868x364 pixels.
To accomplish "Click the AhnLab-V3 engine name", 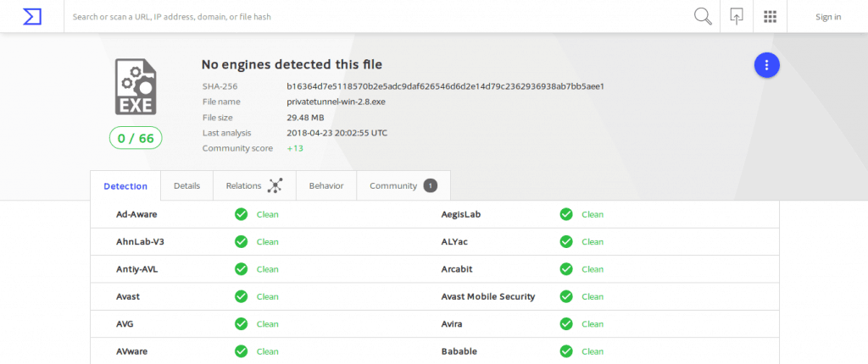I will (140, 242).
